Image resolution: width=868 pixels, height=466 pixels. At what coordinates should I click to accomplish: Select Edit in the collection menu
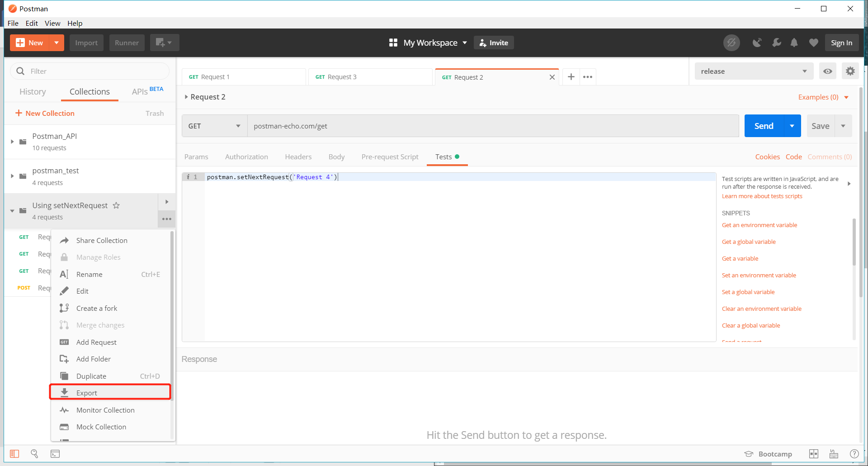pyautogui.click(x=82, y=291)
